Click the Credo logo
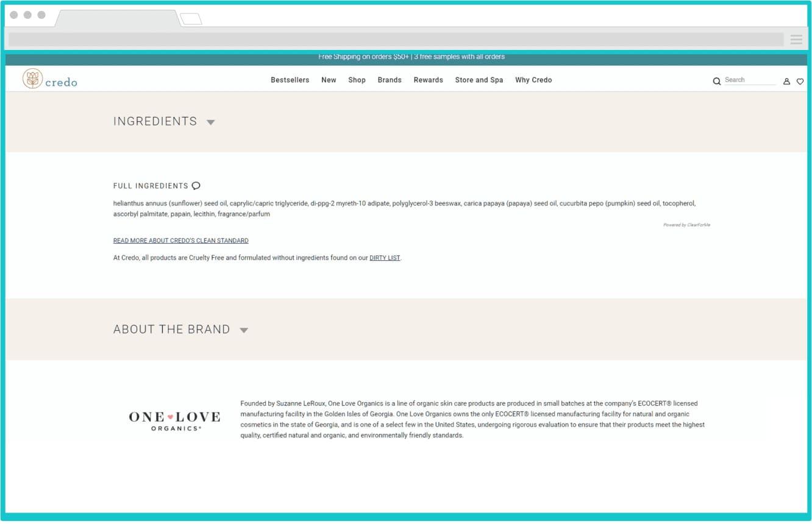 pos(50,79)
